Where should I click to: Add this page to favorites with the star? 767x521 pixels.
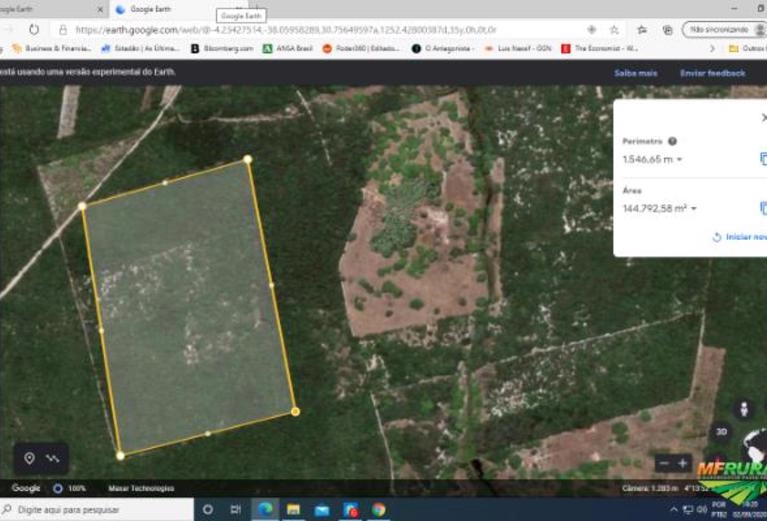click(614, 30)
